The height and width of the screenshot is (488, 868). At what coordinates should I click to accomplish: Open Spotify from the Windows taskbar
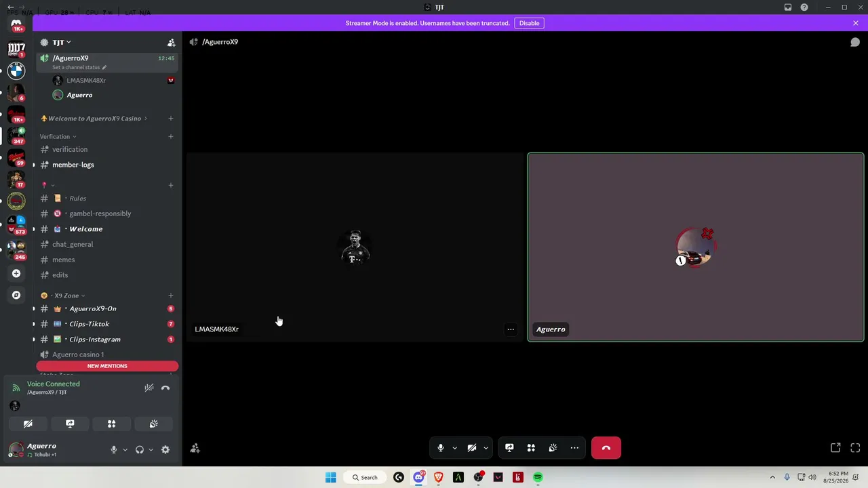538,477
